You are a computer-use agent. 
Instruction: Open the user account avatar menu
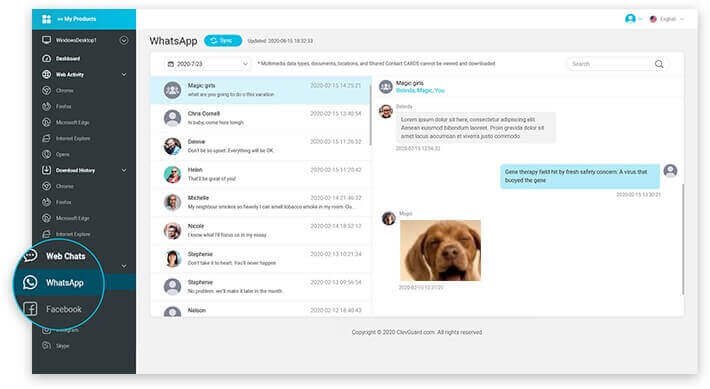(630, 19)
